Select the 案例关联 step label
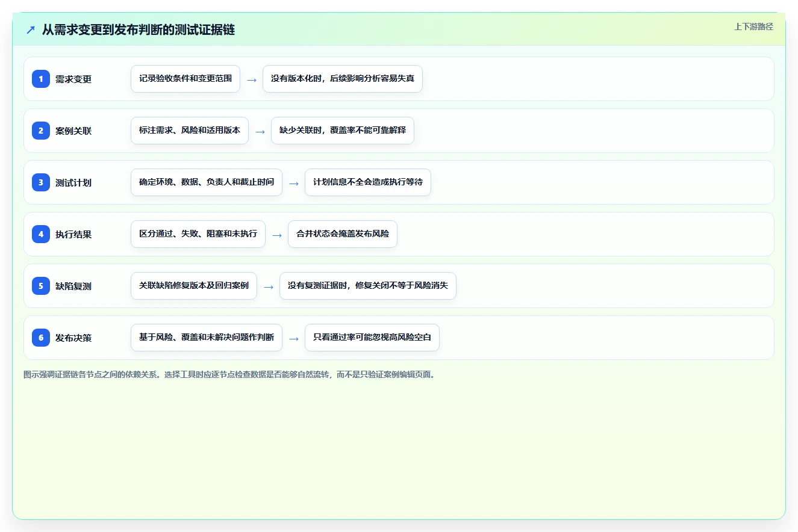This screenshot has height=532, width=798. (x=73, y=131)
